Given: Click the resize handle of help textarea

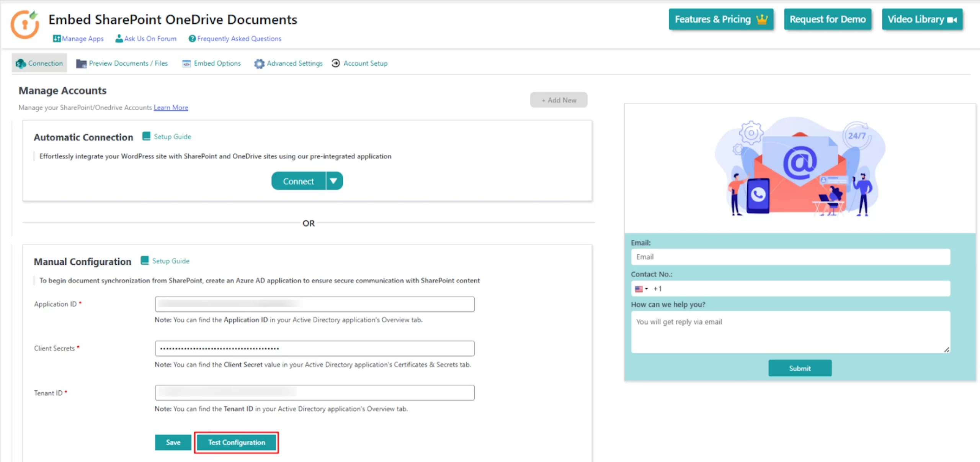Looking at the screenshot, I should coord(946,349).
